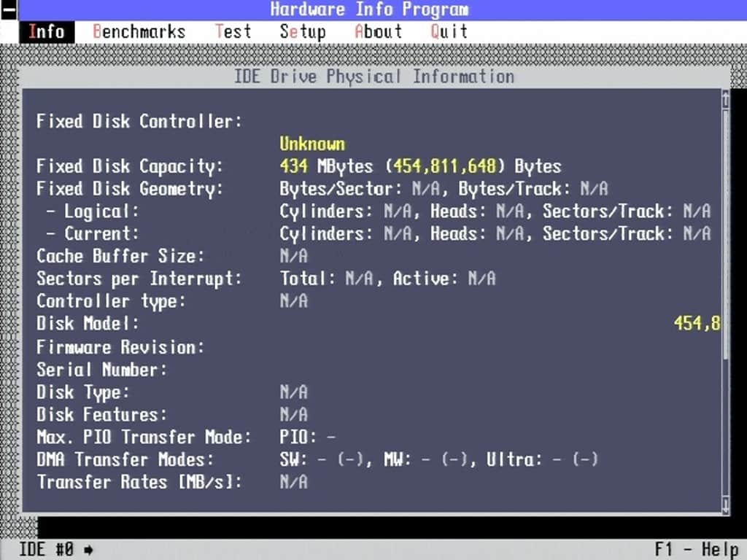747x560 pixels.
Task: Click the Logical geometry row label
Action: tap(93, 211)
